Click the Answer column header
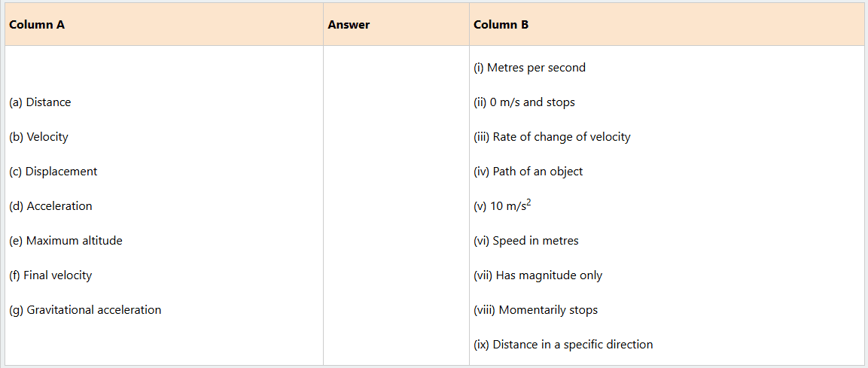Viewport: 868px width, 368px height. [x=349, y=24]
